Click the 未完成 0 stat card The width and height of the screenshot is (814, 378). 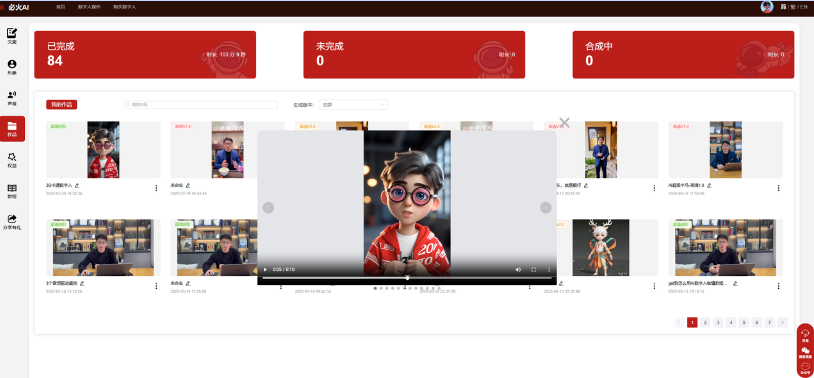[414, 55]
